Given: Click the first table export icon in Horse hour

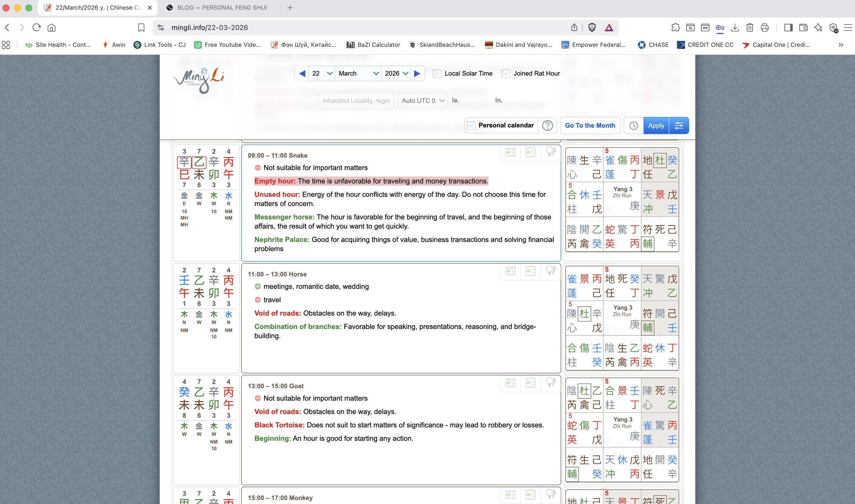Looking at the screenshot, I should point(510,271).
